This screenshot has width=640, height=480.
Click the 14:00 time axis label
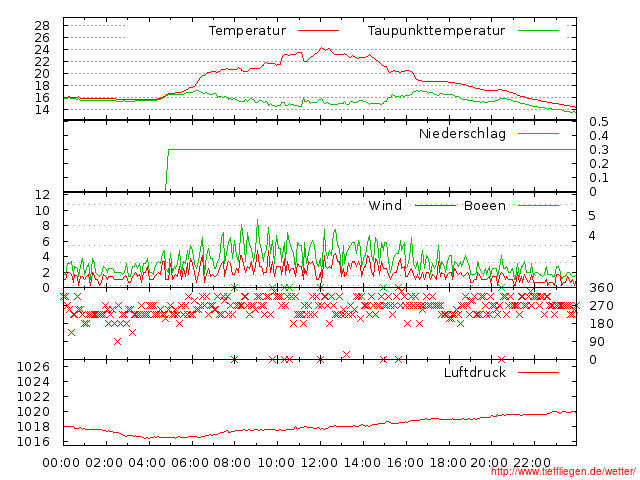[362, 463]
